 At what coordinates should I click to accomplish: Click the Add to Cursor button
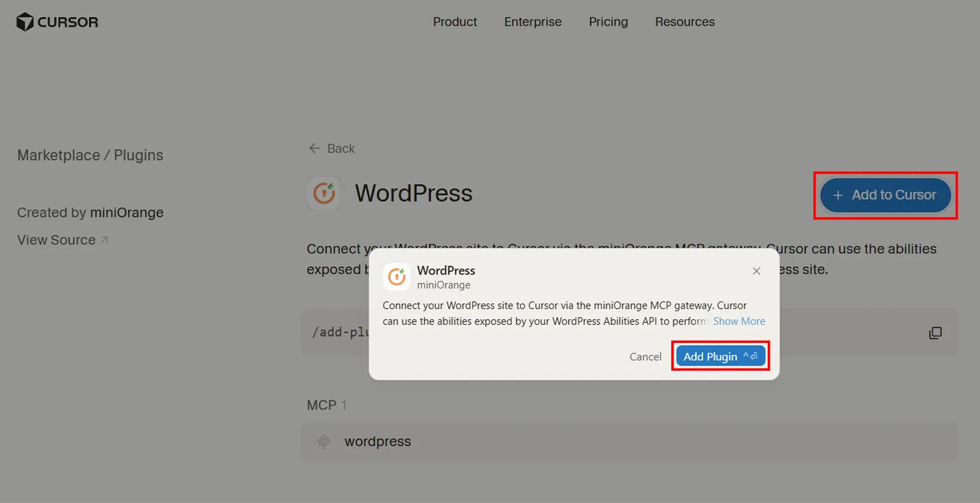885,195
